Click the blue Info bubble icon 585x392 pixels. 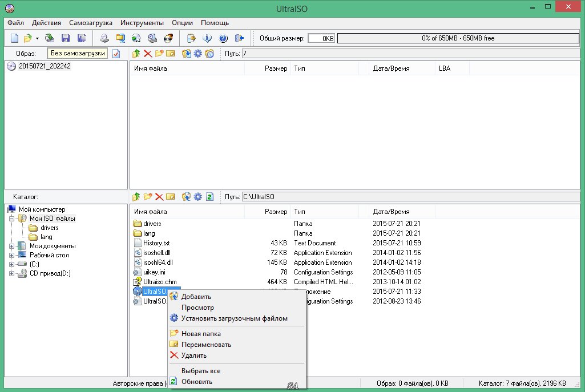207,38
